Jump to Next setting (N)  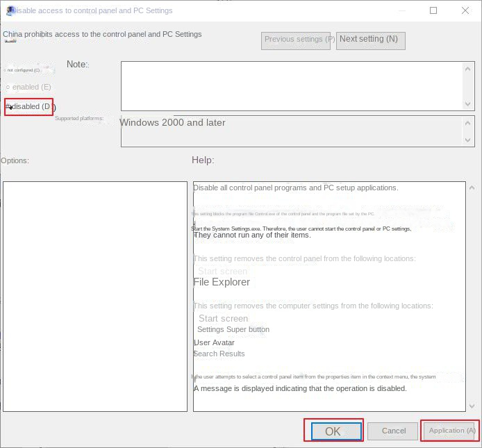(369, 40)
